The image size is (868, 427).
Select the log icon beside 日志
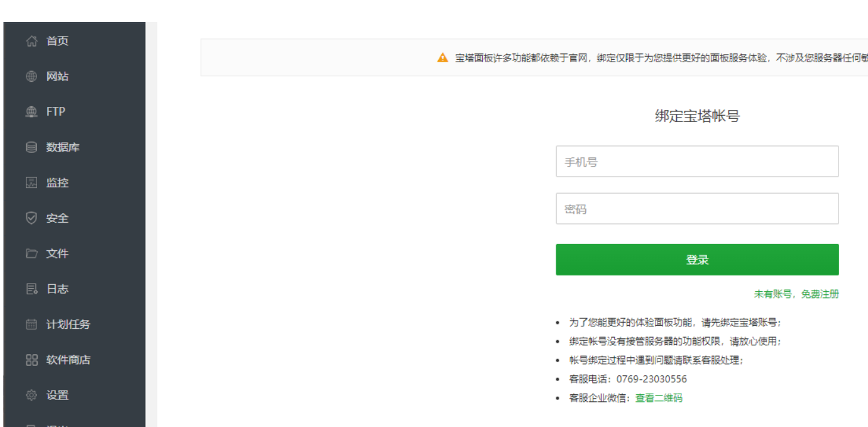[31, 289]
